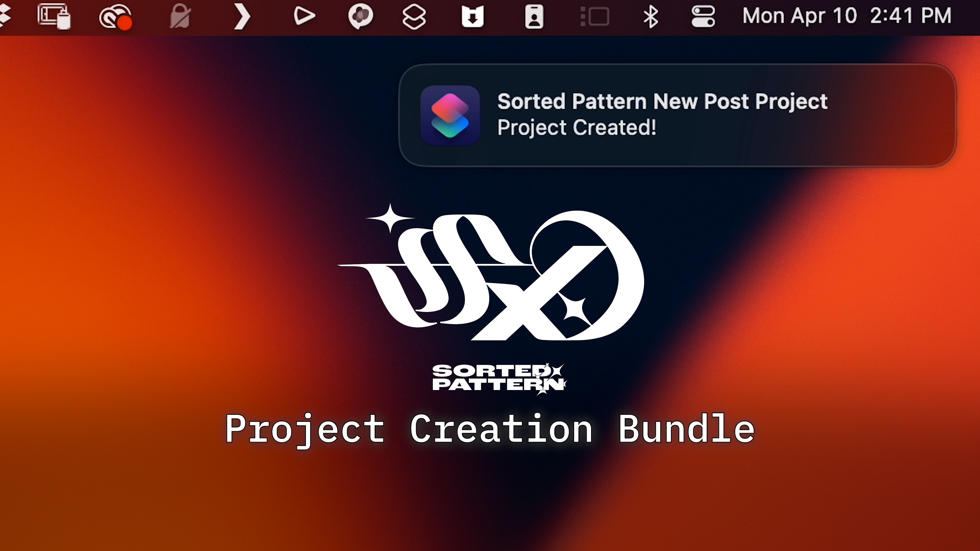The image size is (980, 551).
Task: Click the display and USB drive menu icon
Action: [54, 16]
